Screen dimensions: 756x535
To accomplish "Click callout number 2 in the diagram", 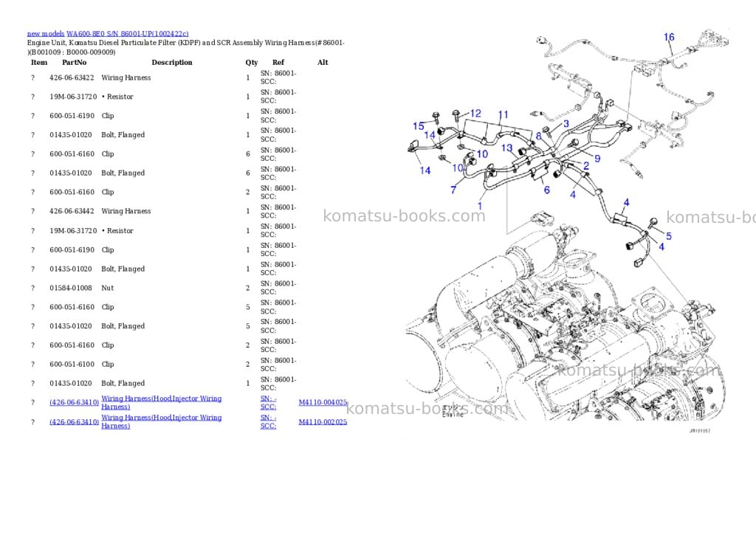I will [586, 166].
